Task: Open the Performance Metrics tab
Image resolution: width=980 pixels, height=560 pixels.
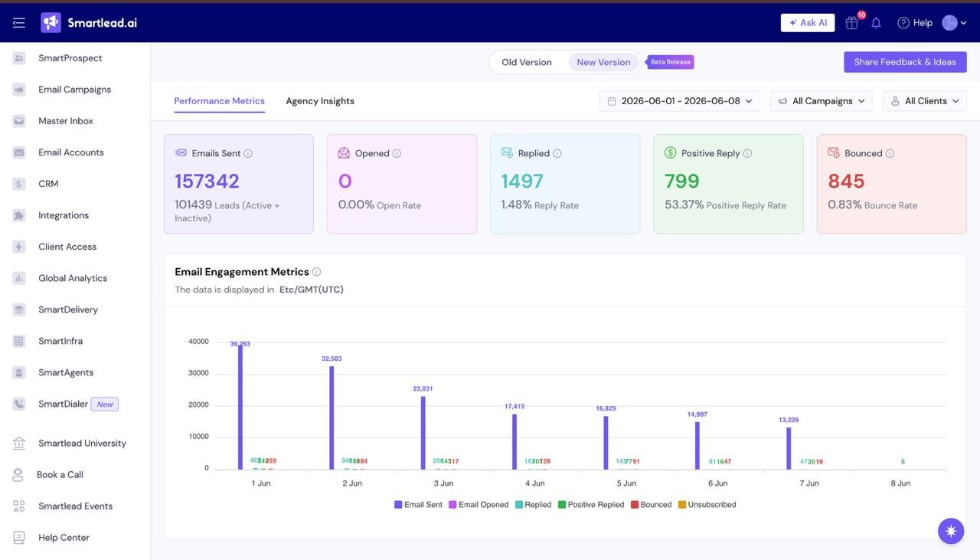Action: [219, 101]
